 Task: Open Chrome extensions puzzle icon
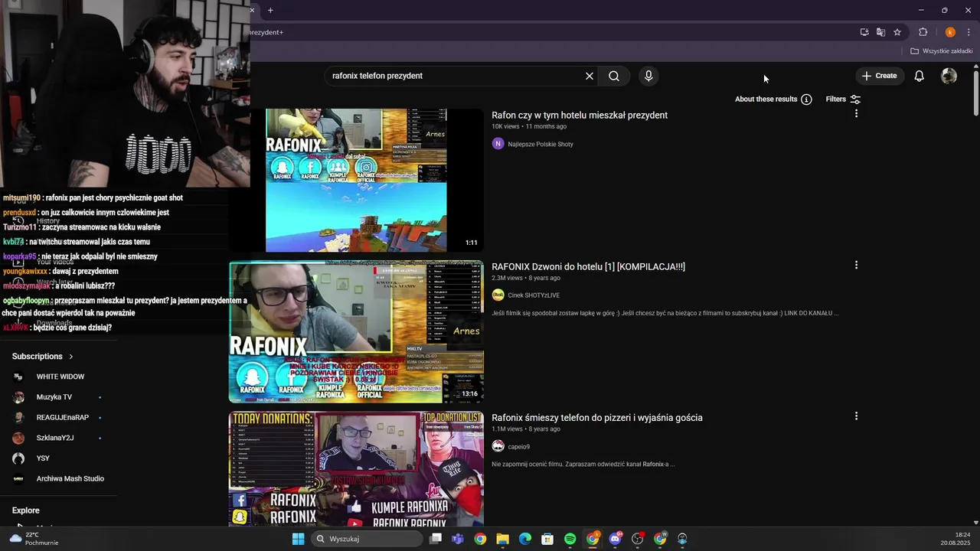(x=923, y=32)
